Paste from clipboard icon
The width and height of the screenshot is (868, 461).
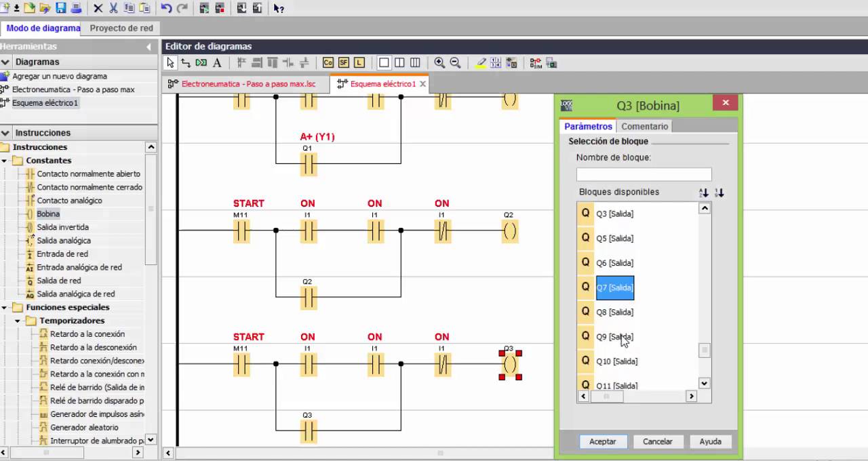144,8
